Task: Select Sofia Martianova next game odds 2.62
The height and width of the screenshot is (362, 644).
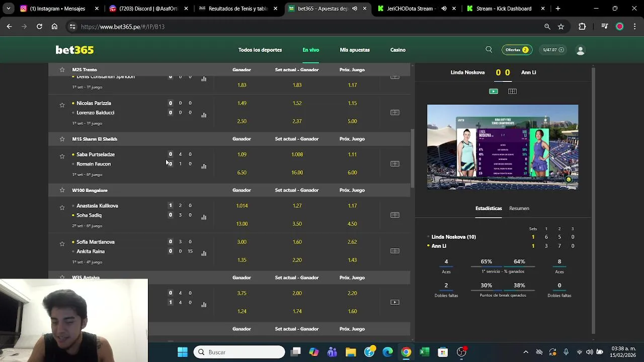Action: point(352,242)
